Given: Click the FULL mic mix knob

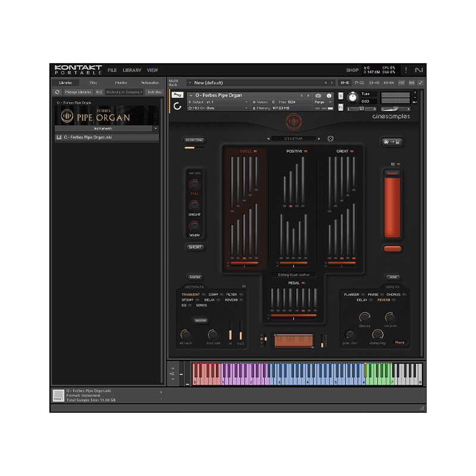Looking at the screenshot, I should [195, 184].
